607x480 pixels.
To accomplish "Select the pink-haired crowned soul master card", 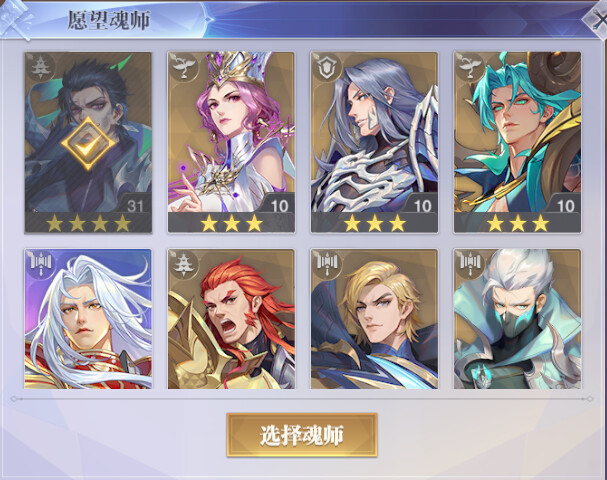I will [231, 142].
